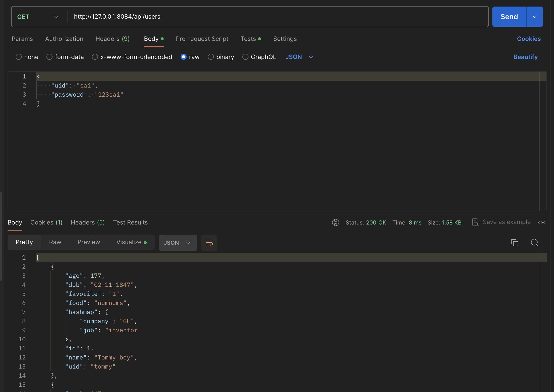
Task: Copy the response body with the copy icon
Action: click(514, 243)
